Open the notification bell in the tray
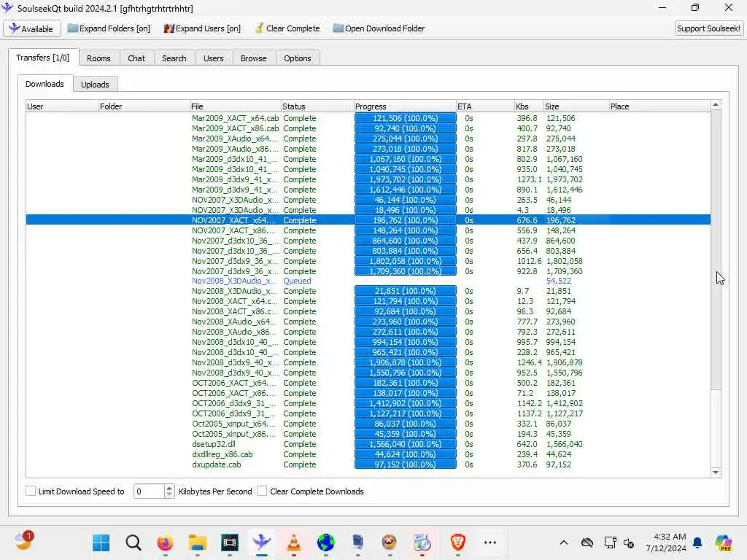Screen dimensions: 747x560 (x=697, y=542)
